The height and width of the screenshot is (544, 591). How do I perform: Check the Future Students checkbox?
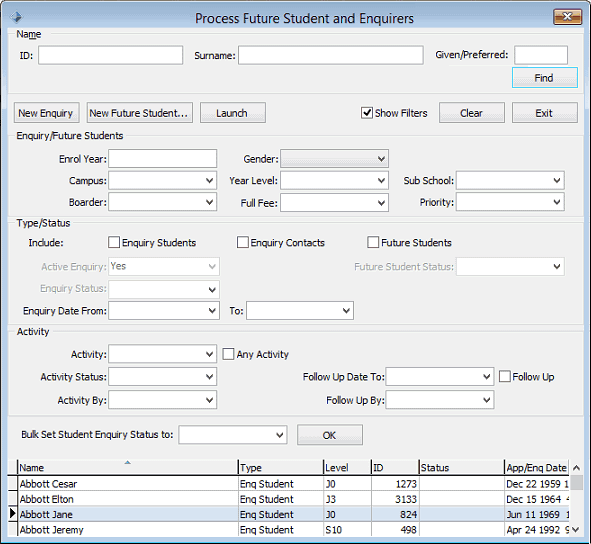click(373, 242)
